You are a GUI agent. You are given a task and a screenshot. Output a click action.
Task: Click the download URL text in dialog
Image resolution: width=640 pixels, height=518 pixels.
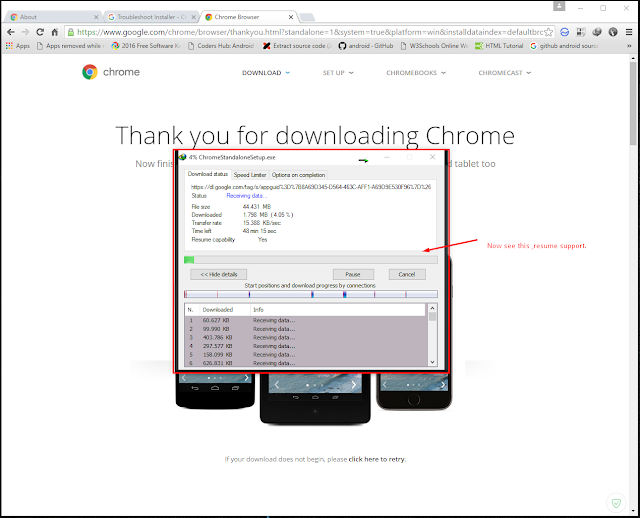(311, 187)
